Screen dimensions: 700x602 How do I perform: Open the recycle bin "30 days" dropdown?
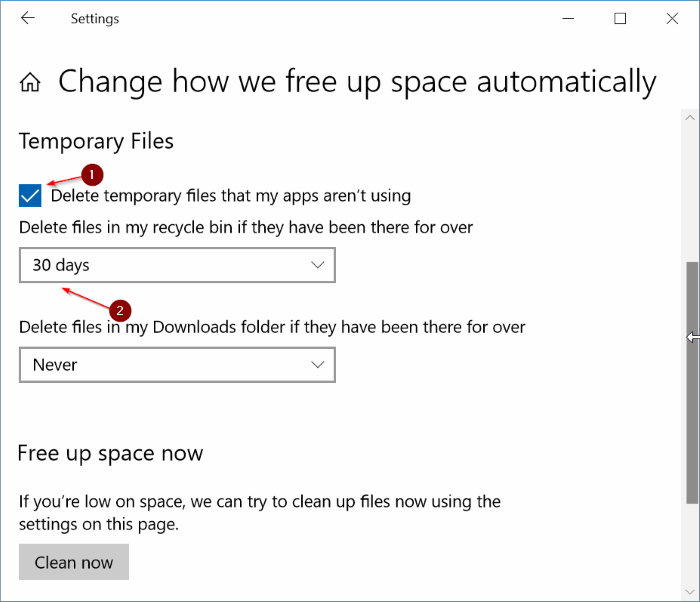point(177,265)
